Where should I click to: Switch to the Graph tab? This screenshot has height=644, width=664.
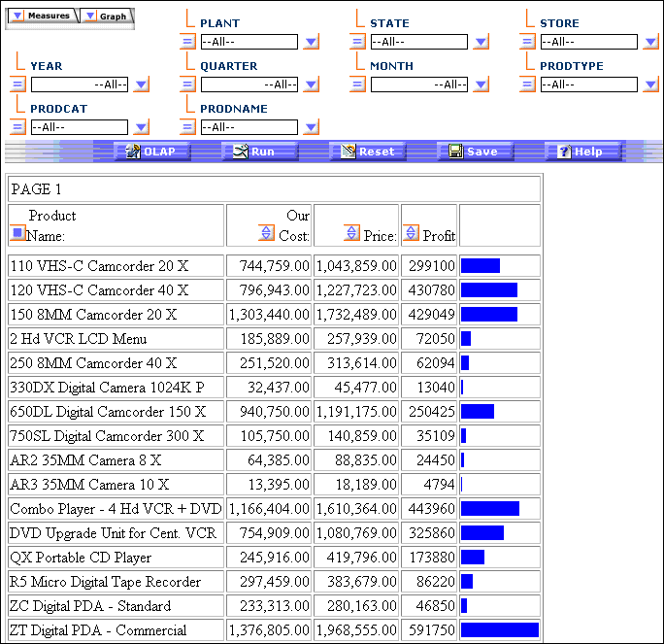(x=107, y=17)
